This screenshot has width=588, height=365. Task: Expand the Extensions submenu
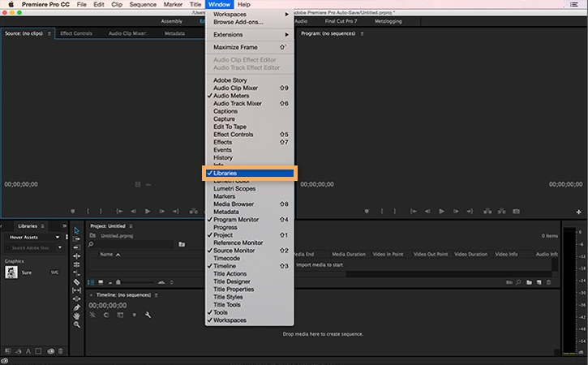249,35
